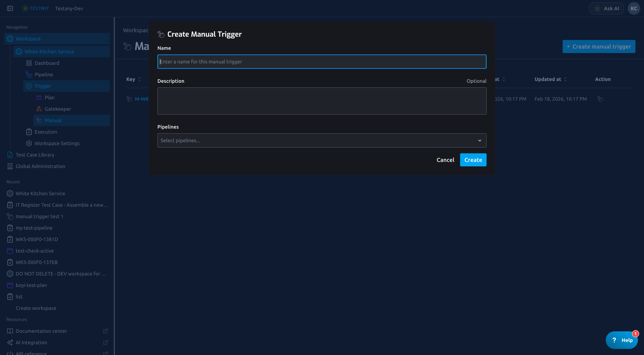The image size is (644, 355).
Task: Open the Gatekeeper webhook icon item
Action: click(39, 109)
